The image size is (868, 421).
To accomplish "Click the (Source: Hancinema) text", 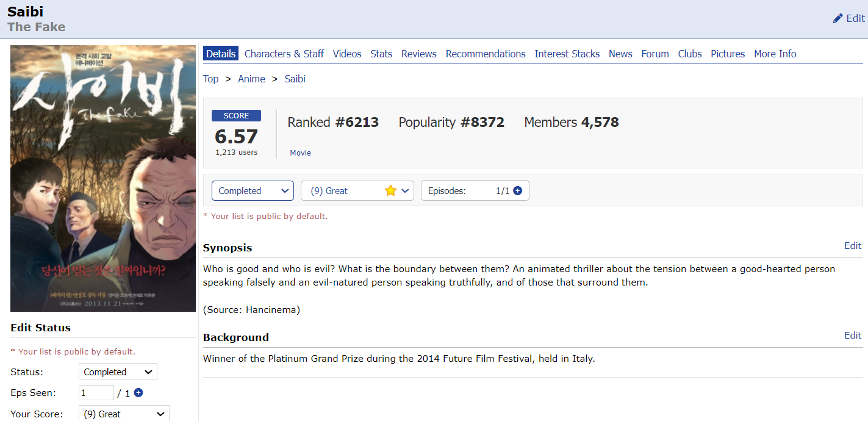I will tap(251, 310).
